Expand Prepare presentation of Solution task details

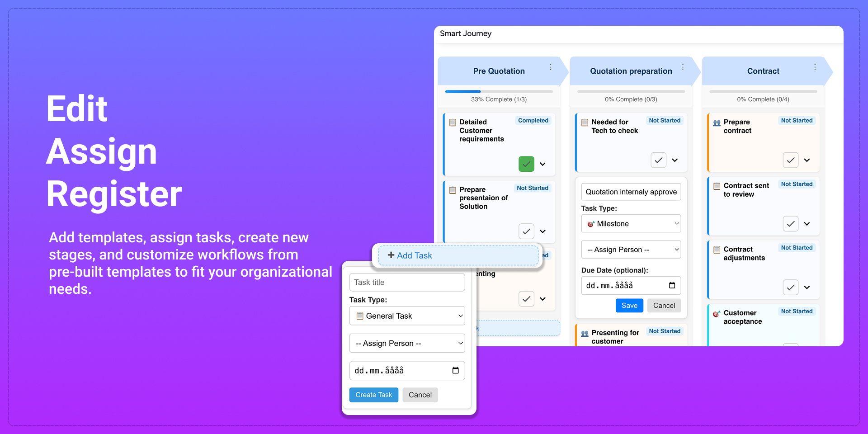pos(542,231)
